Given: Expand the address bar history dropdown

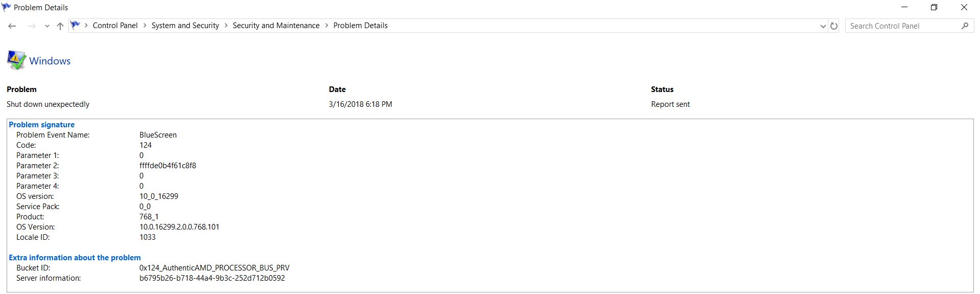Looking at the screenshot, I should 823,26.
